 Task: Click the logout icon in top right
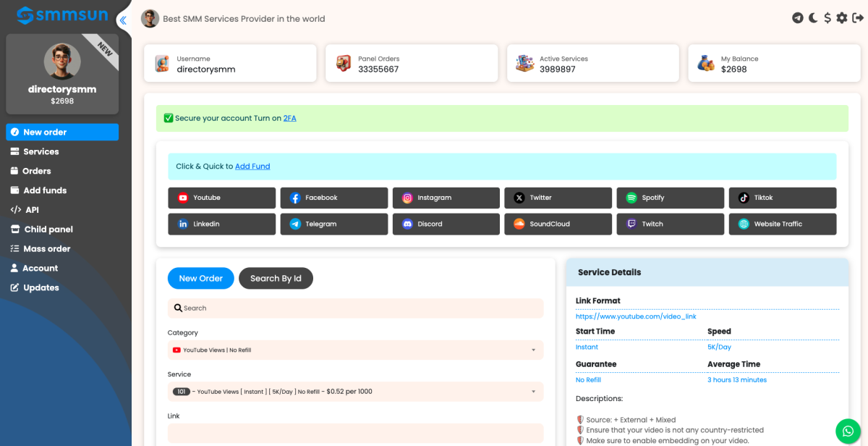tap(857, 18)
